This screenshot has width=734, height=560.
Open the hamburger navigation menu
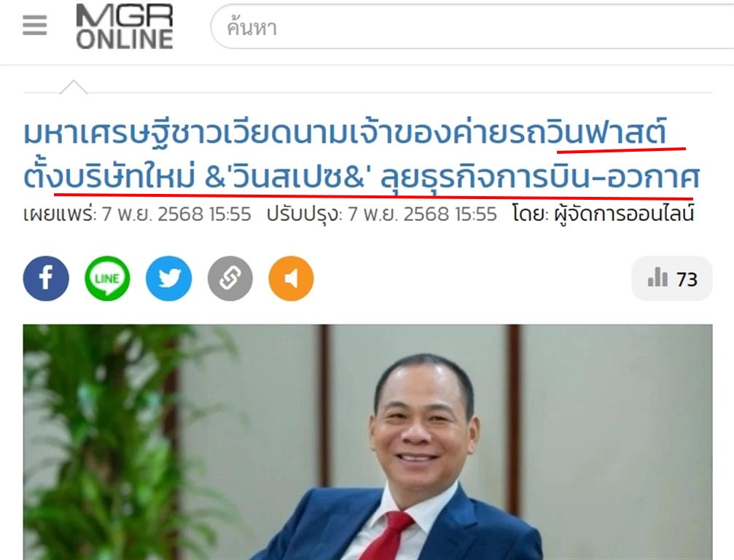[x=35, y=25]
